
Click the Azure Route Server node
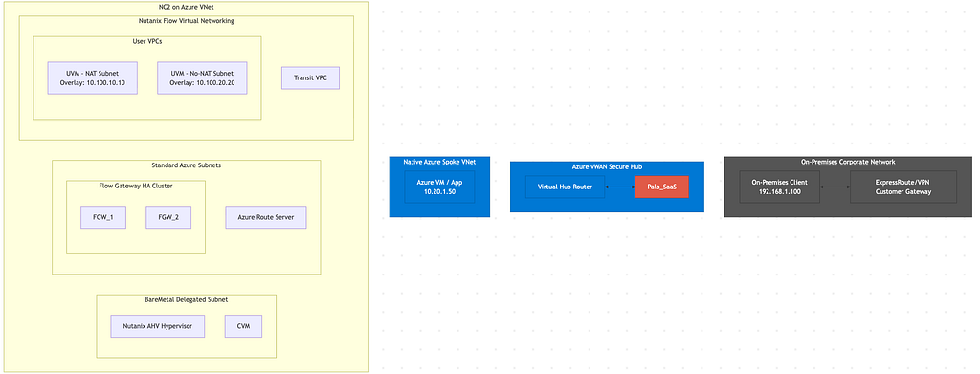(266, 217)
